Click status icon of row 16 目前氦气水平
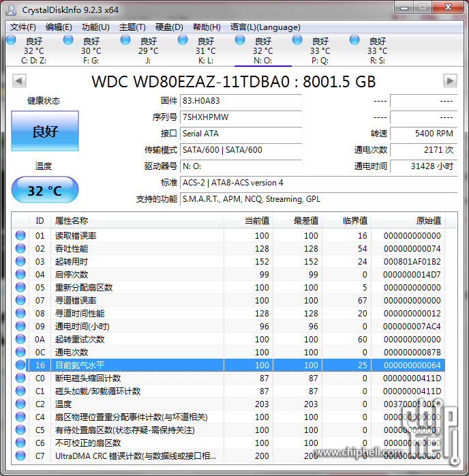The height and width of the screenshot is (476, 469). (20, 365)
